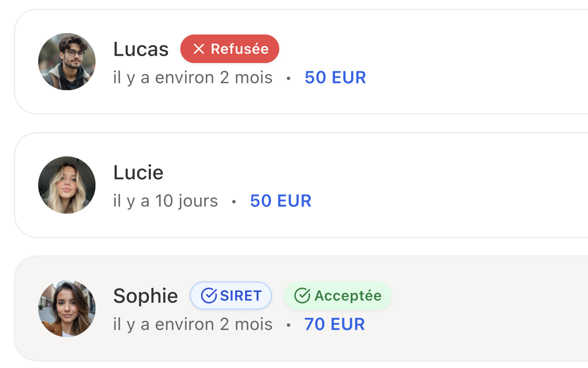Viewport: 588px width, 368px height.
Task: Click the checkmark icon in the Acceptée badge
Action: click(302, 295)
